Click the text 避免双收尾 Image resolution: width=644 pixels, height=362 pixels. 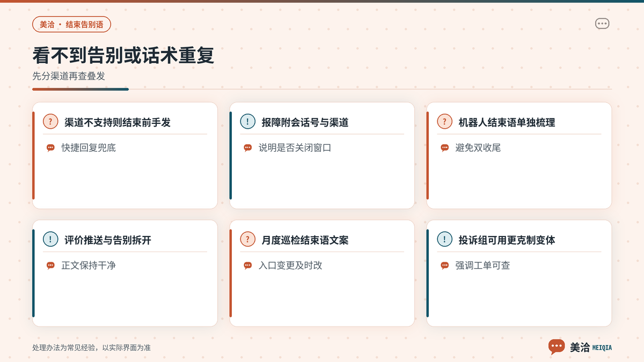(478, 148)
